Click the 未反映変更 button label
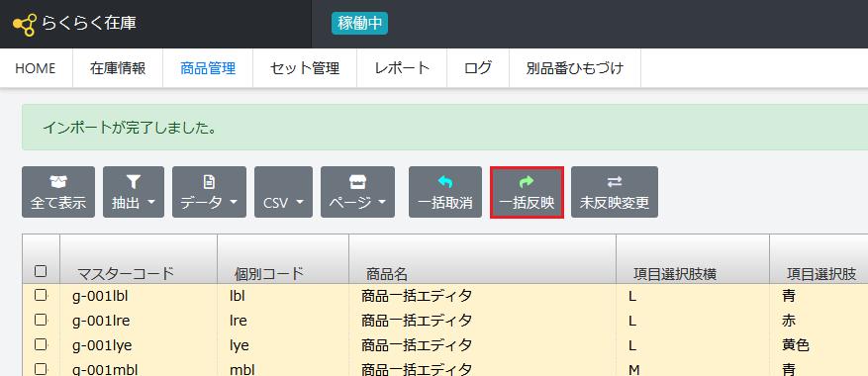This screenshot has height=376, width=868. click(615, 203)
